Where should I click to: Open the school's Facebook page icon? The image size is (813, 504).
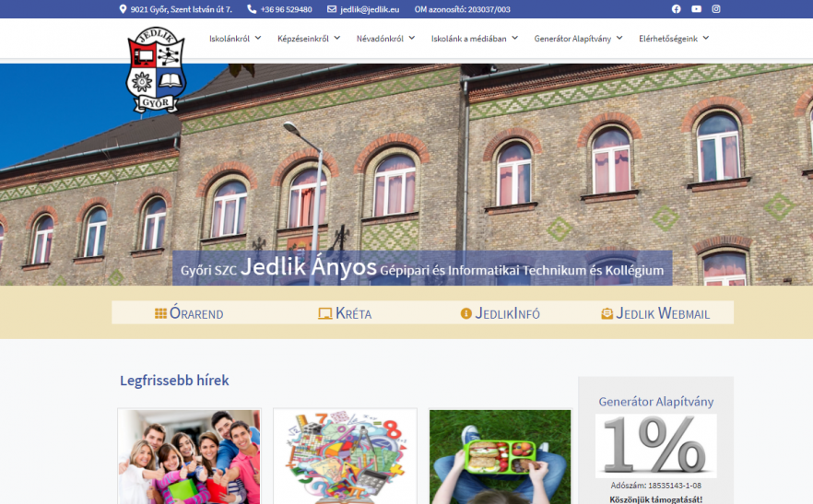coord(677,9)
